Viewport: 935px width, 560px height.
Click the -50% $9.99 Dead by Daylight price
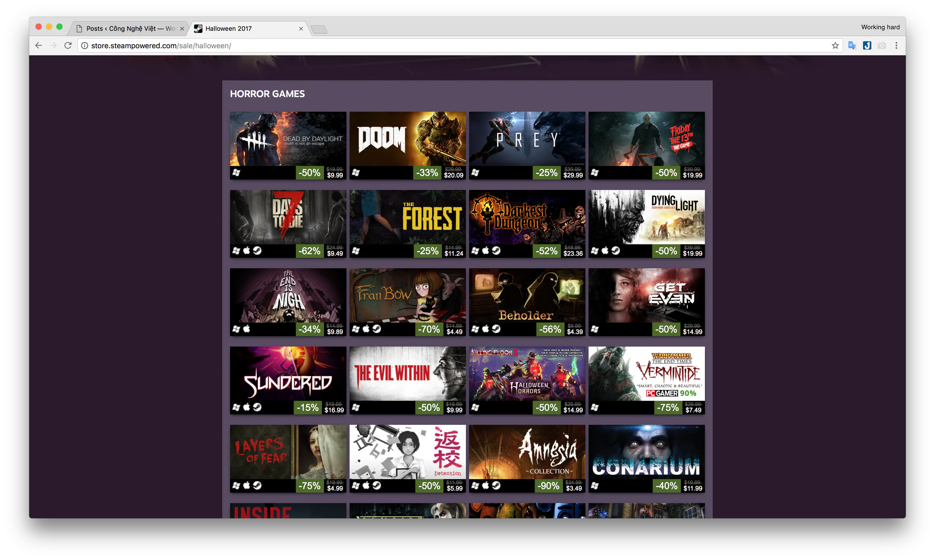[321, 172]
